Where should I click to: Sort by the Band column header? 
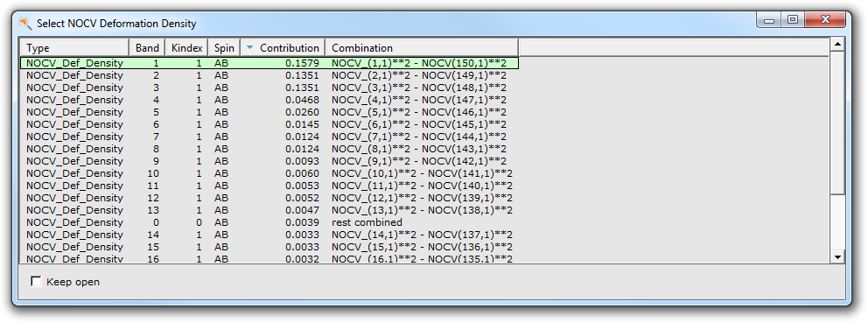[147, 47]
